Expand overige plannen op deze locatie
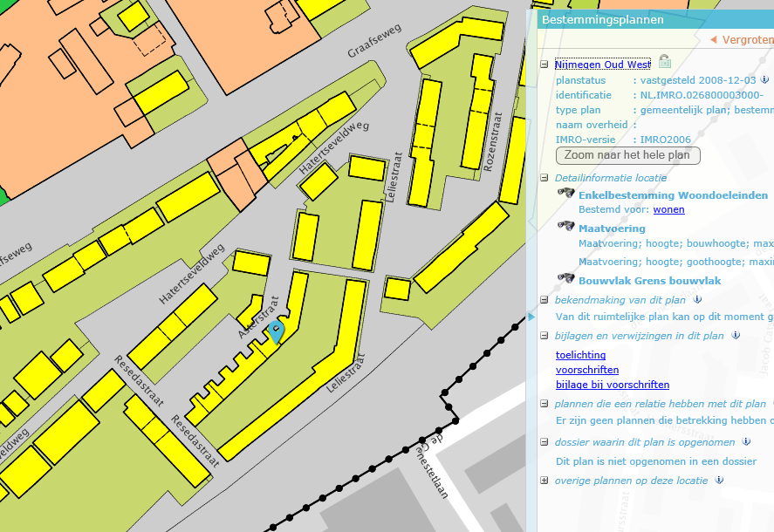Screen dimensions: 774x532 tap(544, 481)
